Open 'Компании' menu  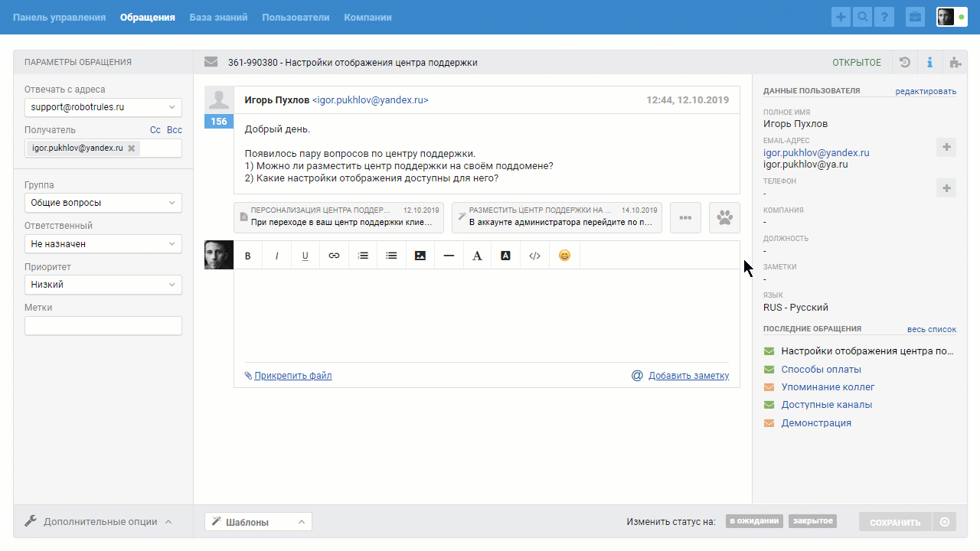pos(367,17)
